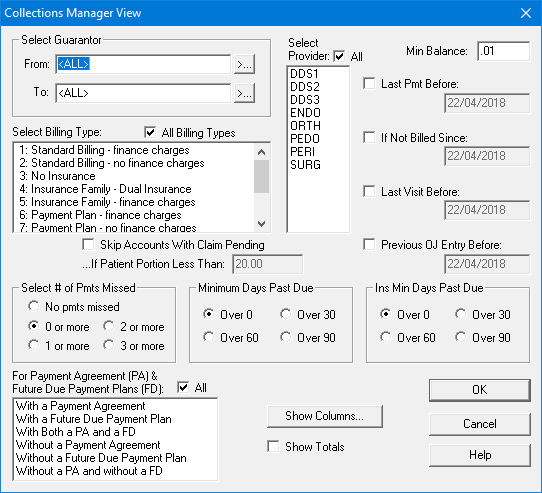Select Over 60 minimum days past due

pos(208,337)
